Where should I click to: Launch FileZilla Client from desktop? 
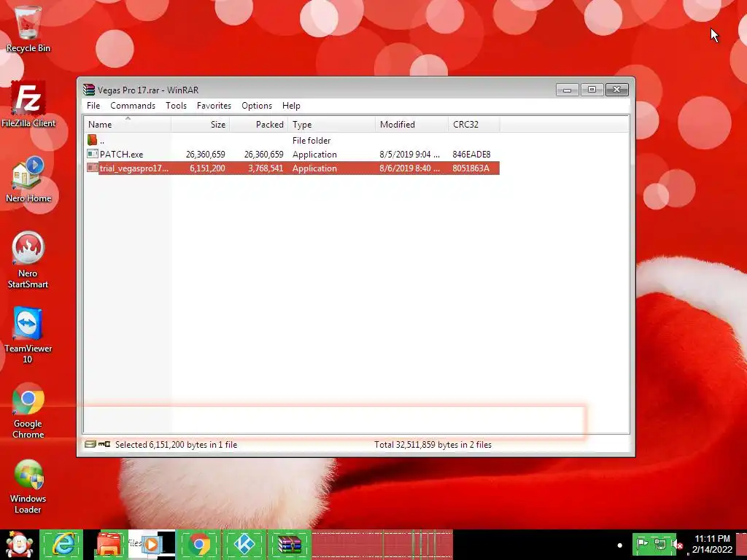[x=28, y=105]
